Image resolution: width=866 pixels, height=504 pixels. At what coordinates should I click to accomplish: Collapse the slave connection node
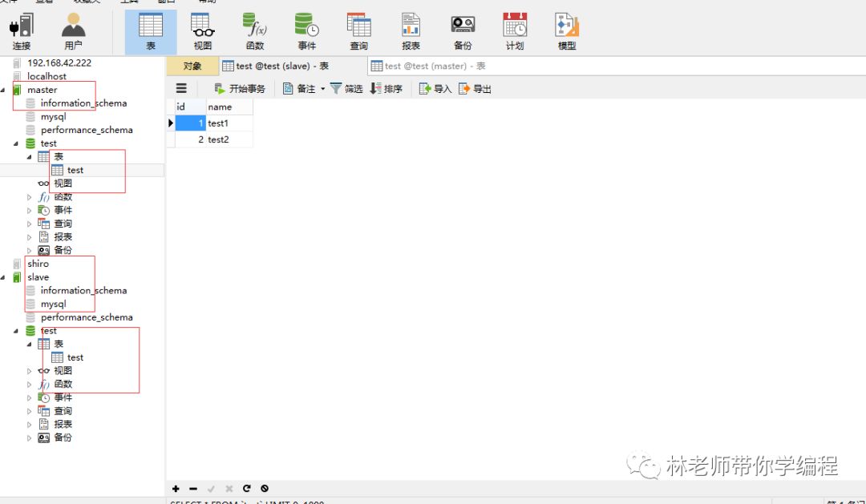(3, 277)
